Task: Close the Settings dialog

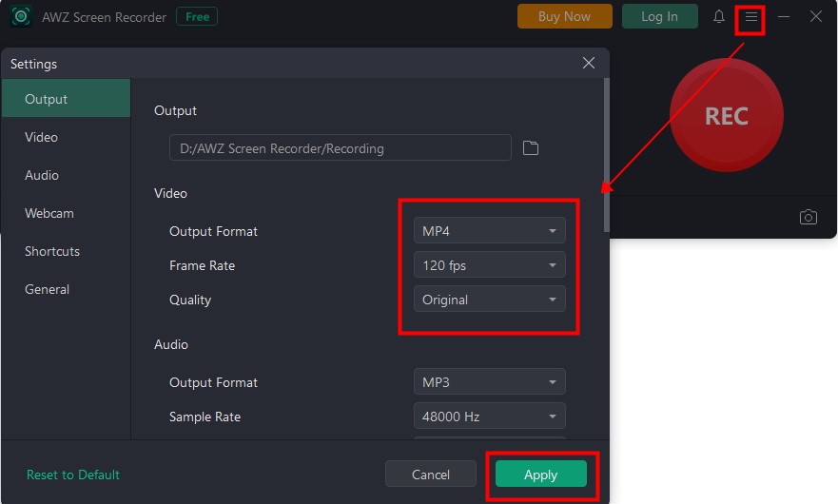Action: (589, 63)
